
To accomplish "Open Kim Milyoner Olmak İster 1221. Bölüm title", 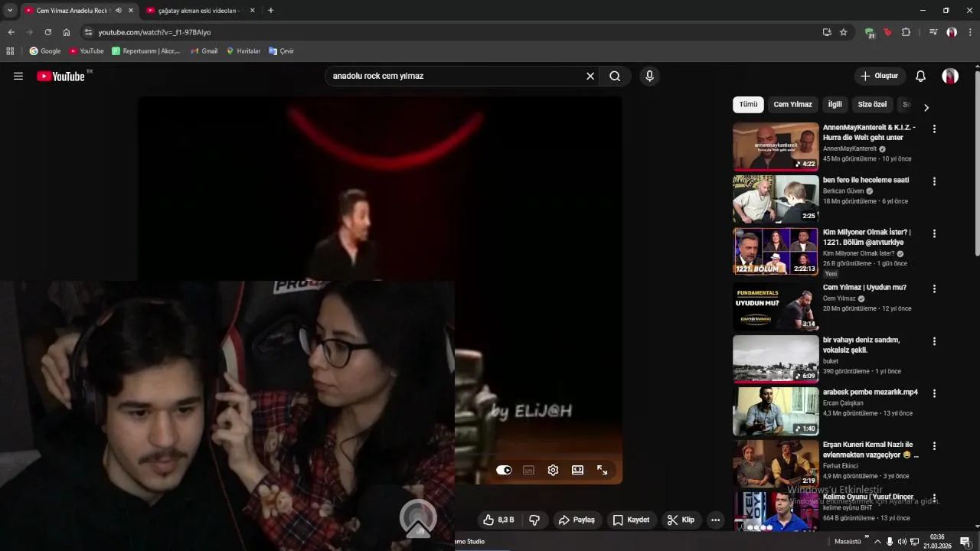I will click(x=867, y=237).
